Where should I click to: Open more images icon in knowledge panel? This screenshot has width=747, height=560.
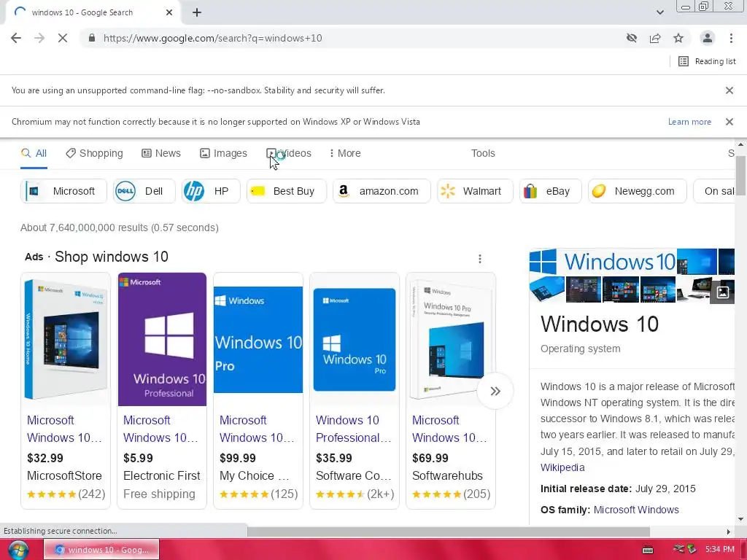(x=723, y=292)
